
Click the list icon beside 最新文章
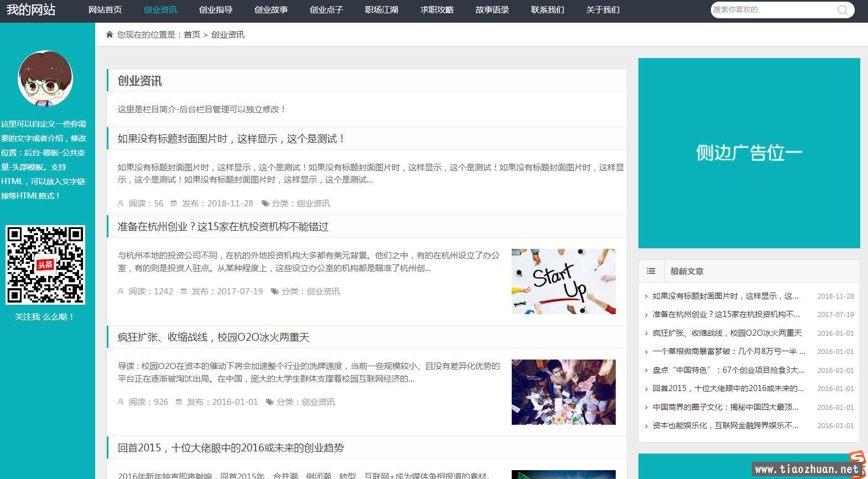[x=651, y=271]
